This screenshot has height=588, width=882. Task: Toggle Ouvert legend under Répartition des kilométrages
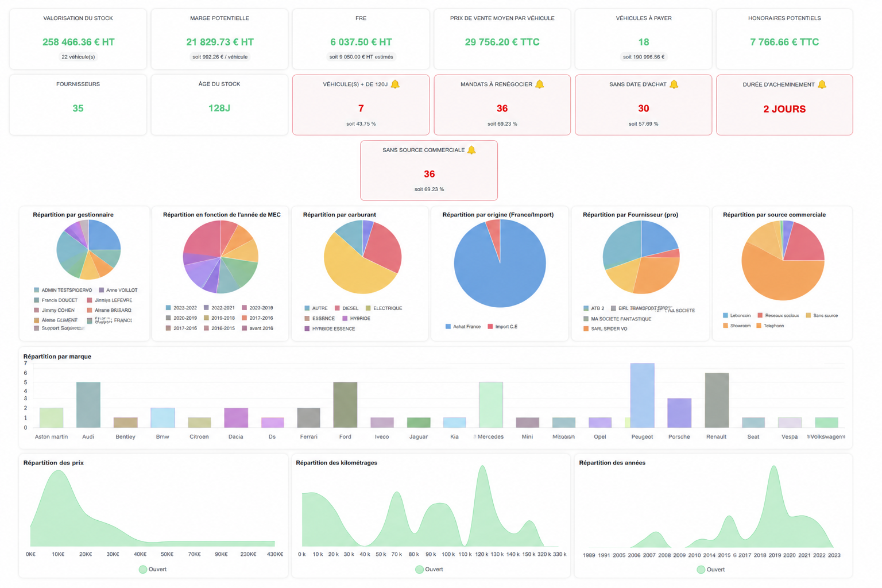pos(429,569)
